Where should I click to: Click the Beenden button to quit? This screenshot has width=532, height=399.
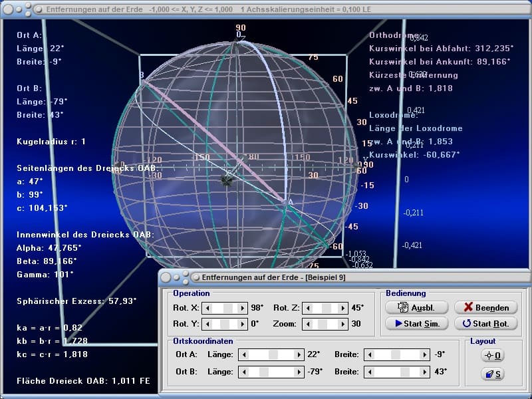tap(486, 307)
